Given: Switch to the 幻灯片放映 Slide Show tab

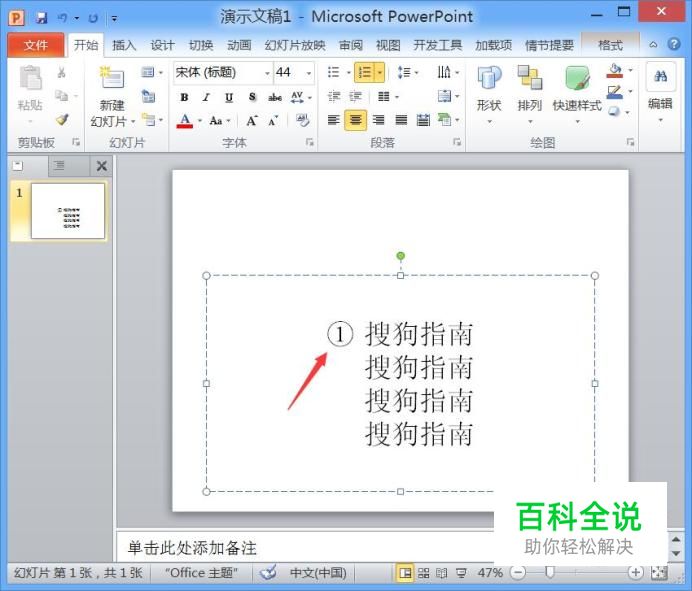Looking at the screenshot, I should [295, 45].
